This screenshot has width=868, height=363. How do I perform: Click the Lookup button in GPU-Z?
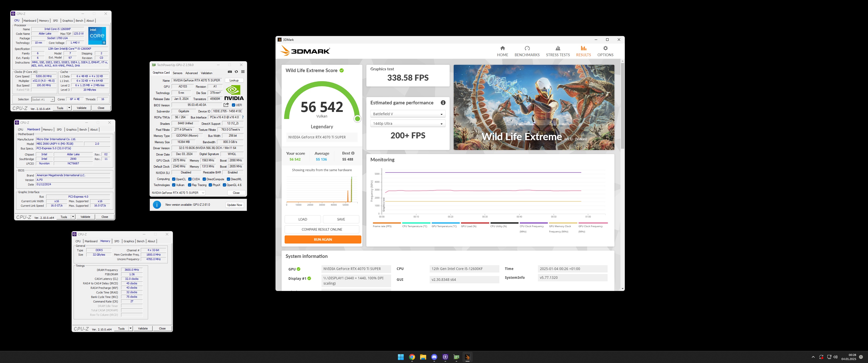(234, 80)
